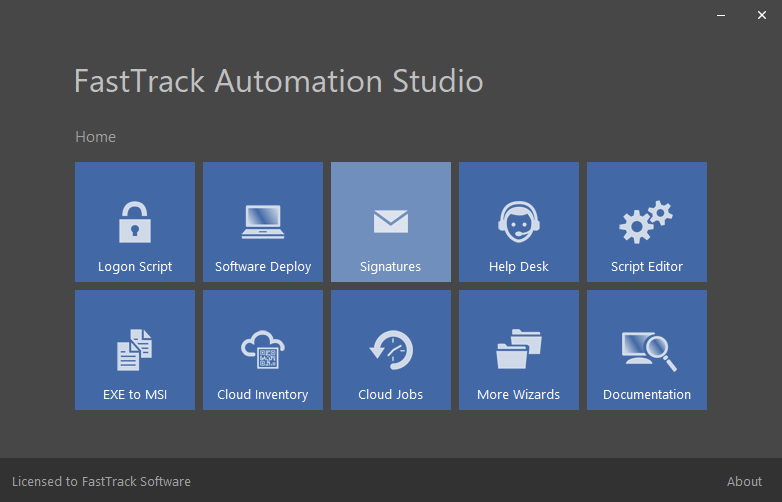Click the 'Software Deploy' tile label

(x=263, y=267)
